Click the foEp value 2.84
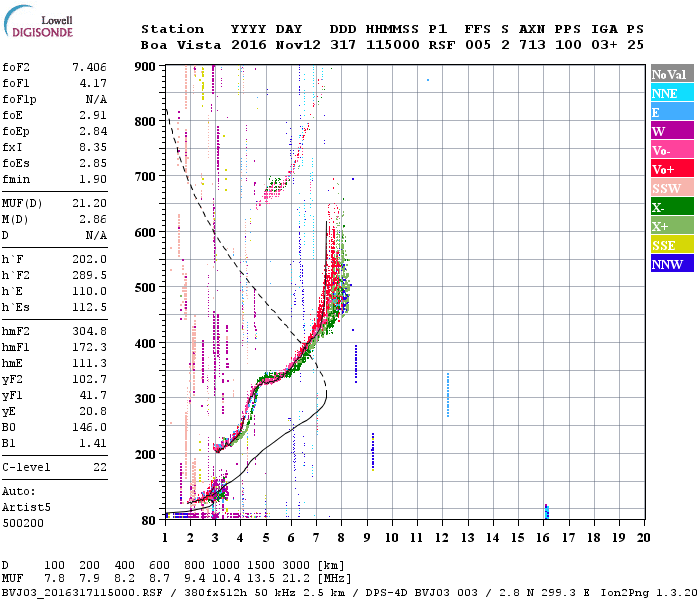 point(93,132)
